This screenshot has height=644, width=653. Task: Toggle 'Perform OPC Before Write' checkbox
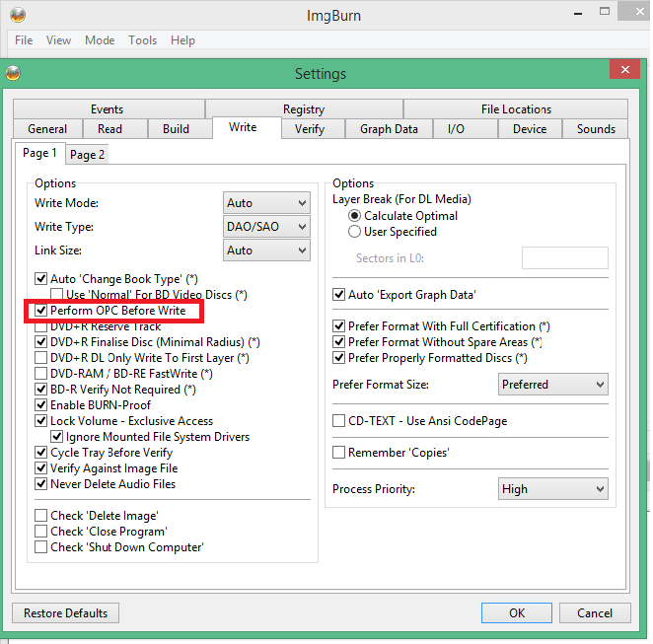41,311
